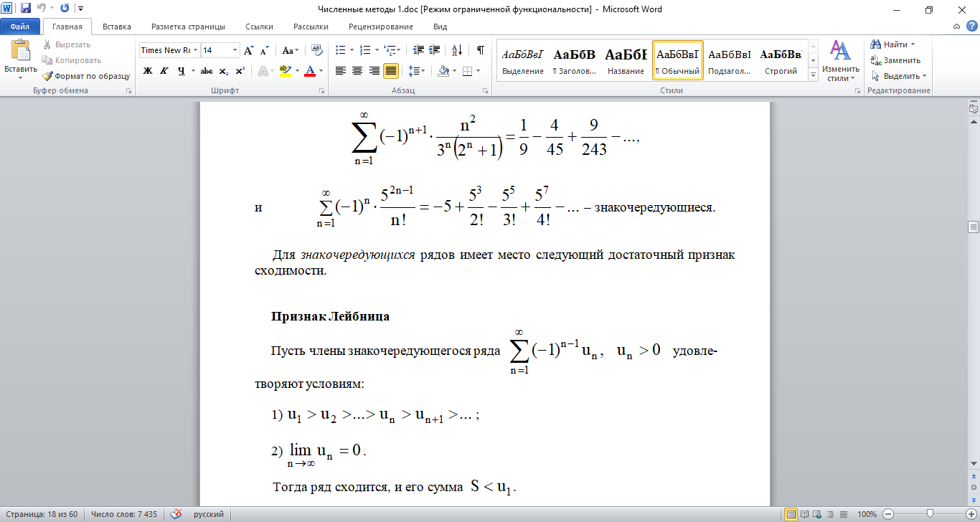Click the multilevel list icon
This screenshot has width=980, height=522.
tap(389, 50)
